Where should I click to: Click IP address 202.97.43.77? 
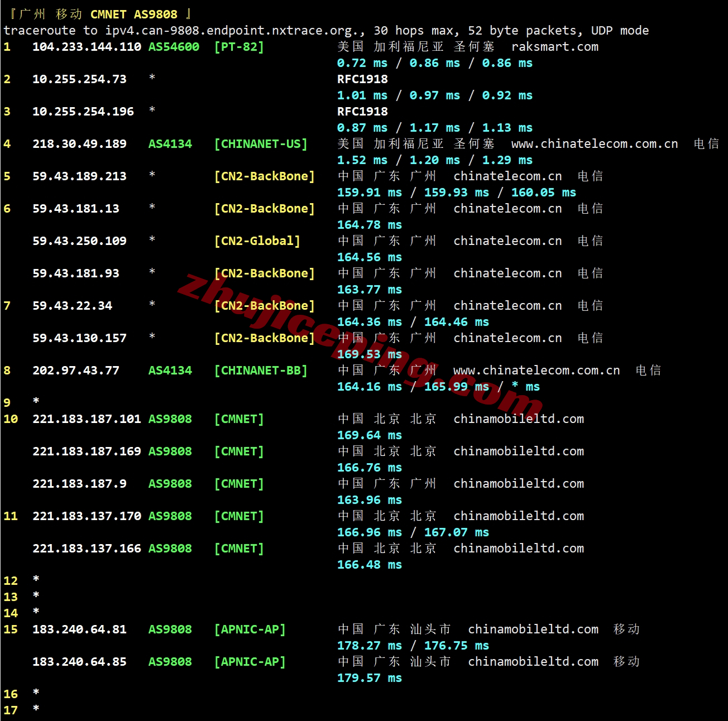(76, 371)
